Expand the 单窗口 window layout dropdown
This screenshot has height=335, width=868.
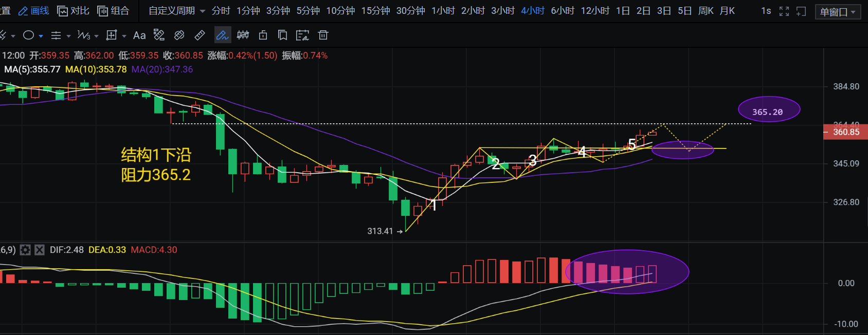click(838, 12)
